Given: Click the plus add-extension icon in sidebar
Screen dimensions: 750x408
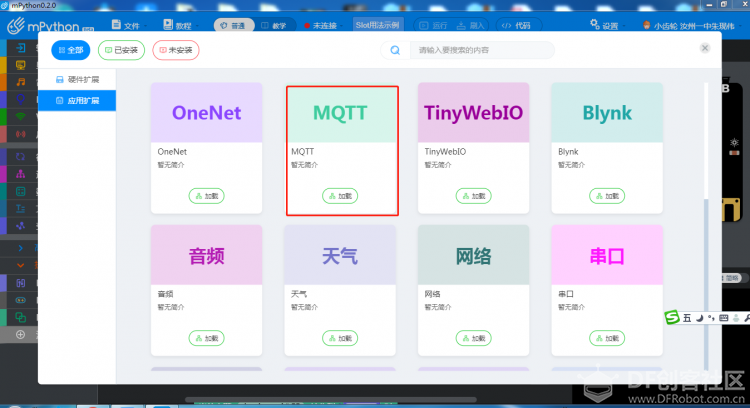Looking at the screenshot, I should coord(21,334).
